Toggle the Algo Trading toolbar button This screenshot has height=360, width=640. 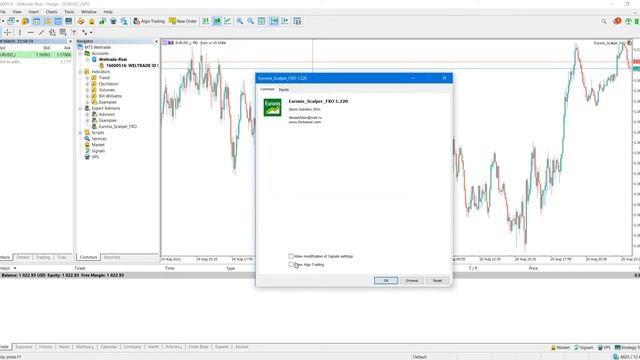click(x=149, y=21)
